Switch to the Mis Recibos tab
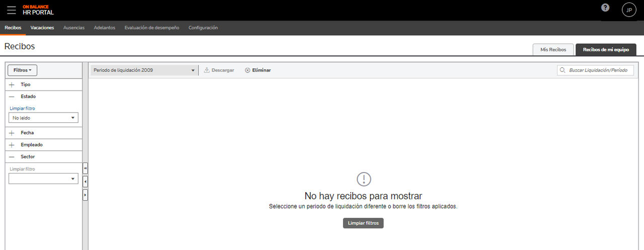Image resolution: width=644 pixels, height=250 pixels. coord(553,49)
